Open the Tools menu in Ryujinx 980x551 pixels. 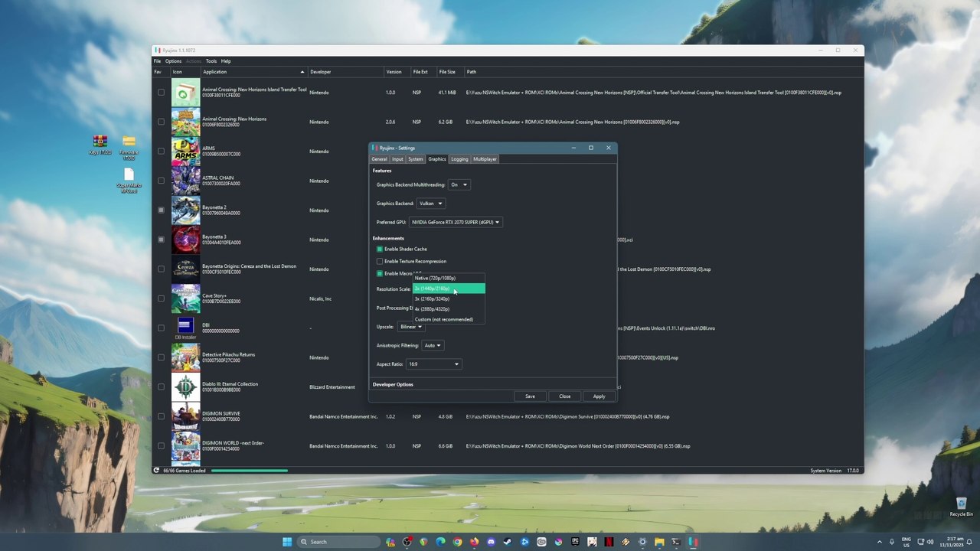(211, 61)
